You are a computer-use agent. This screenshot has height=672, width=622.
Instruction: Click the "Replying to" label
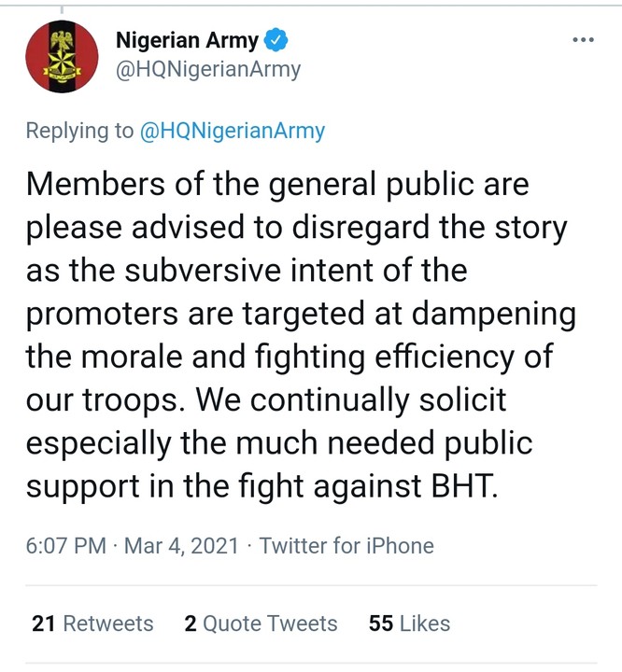(x=79, y=131)
